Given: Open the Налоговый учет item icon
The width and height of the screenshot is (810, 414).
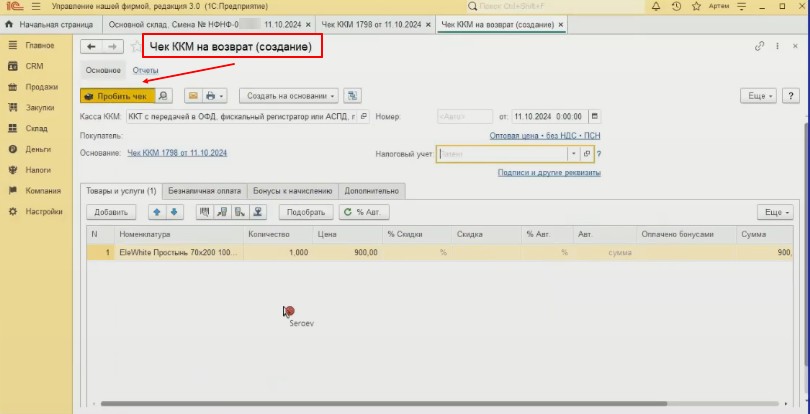Looking at the screenshot, I should click(587, 154).
